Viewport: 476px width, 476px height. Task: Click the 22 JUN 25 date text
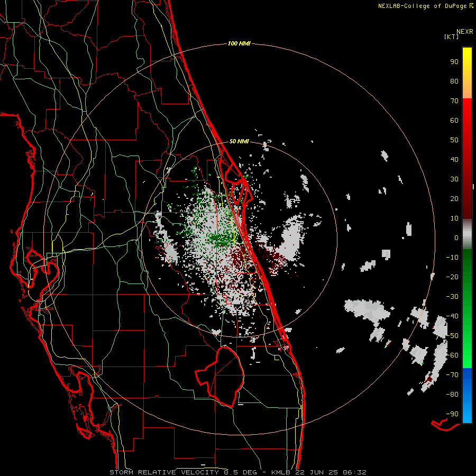317,472
